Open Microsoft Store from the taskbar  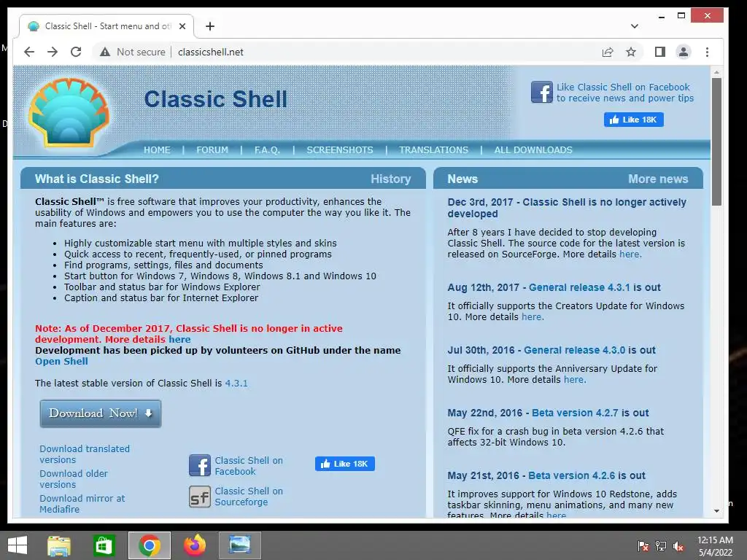[x=104, y=545]
